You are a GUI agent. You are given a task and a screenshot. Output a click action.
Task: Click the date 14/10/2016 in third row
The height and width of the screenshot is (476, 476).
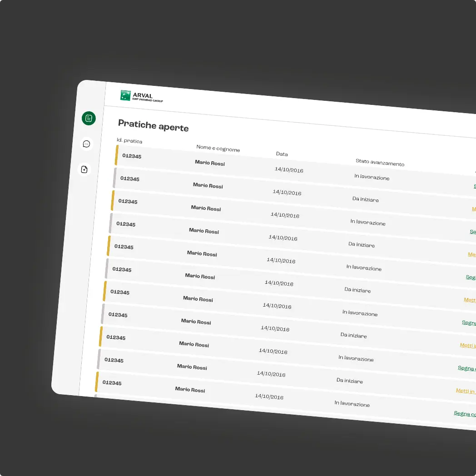[285, 215]
